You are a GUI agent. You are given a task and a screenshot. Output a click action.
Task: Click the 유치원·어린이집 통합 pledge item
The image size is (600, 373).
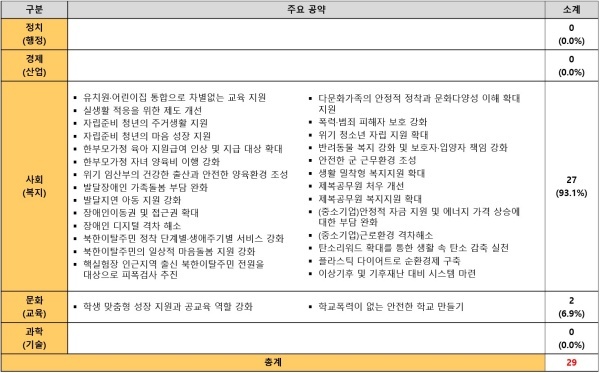174,98
